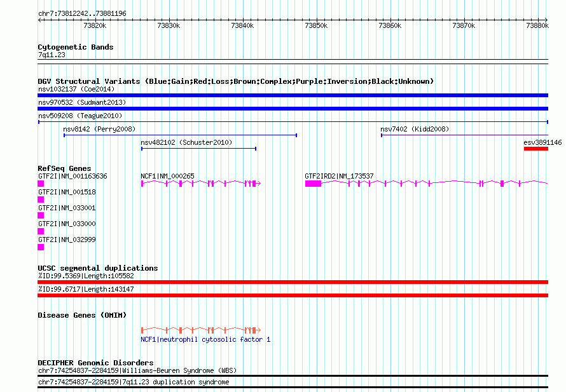Viewport: 566px width, 392px height.
Task: Click the blue line for nsv8142
Action: [x=180, y=135]
